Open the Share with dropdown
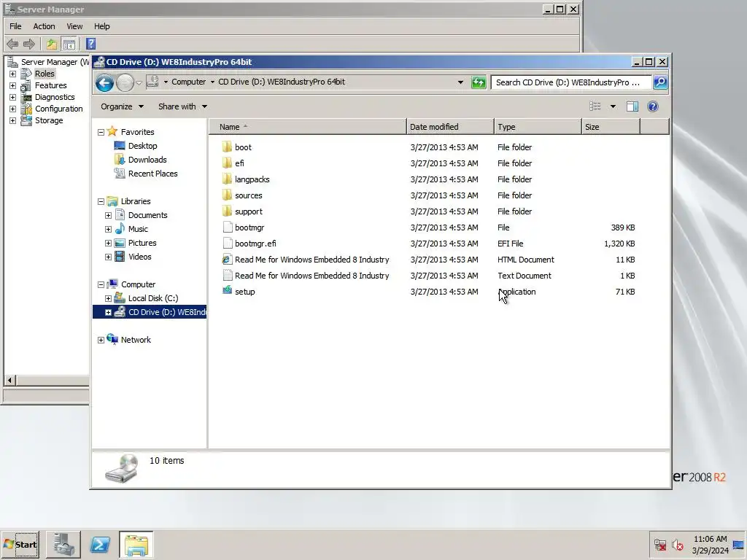 click(182, 106)
